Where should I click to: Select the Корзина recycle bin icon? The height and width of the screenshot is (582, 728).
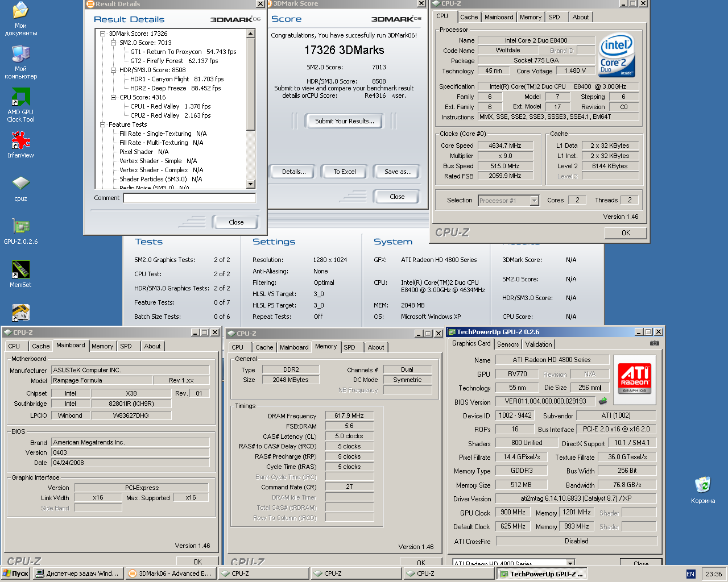click(703, 490)
